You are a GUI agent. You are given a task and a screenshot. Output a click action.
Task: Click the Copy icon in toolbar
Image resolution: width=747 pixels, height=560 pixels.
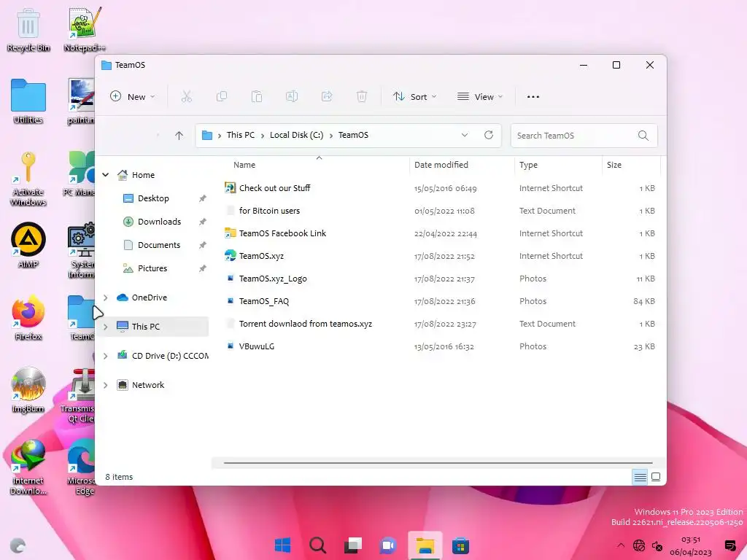tap(222, 97)
